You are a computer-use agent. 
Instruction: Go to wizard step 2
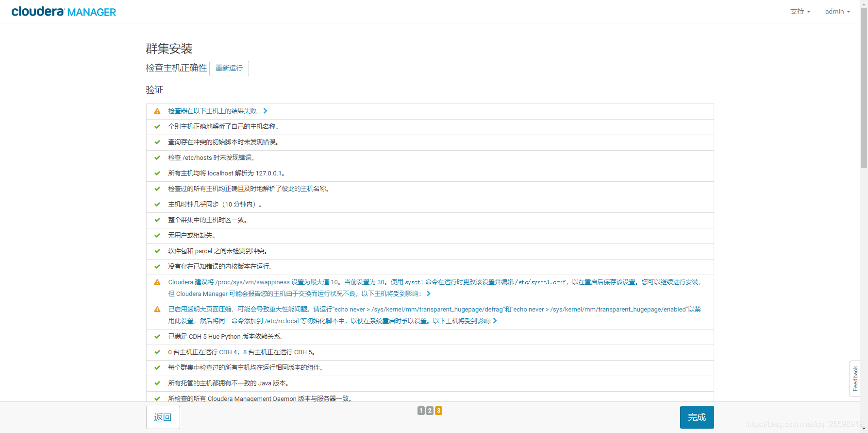430,411
